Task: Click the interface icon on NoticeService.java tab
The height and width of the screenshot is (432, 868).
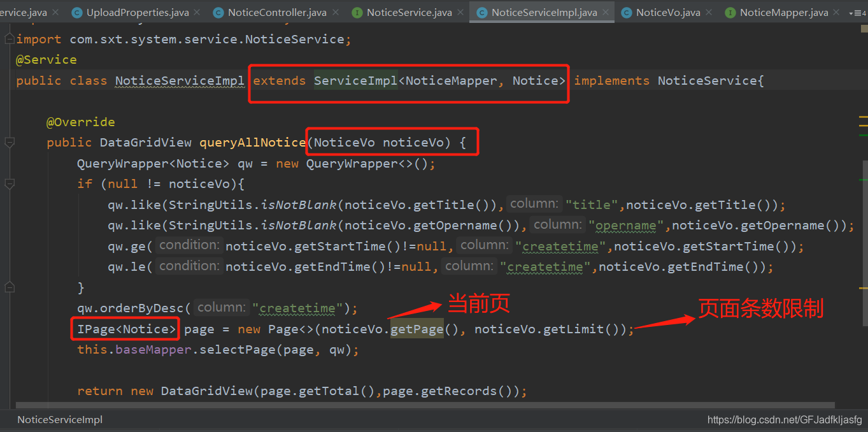Action: [357, 12]
